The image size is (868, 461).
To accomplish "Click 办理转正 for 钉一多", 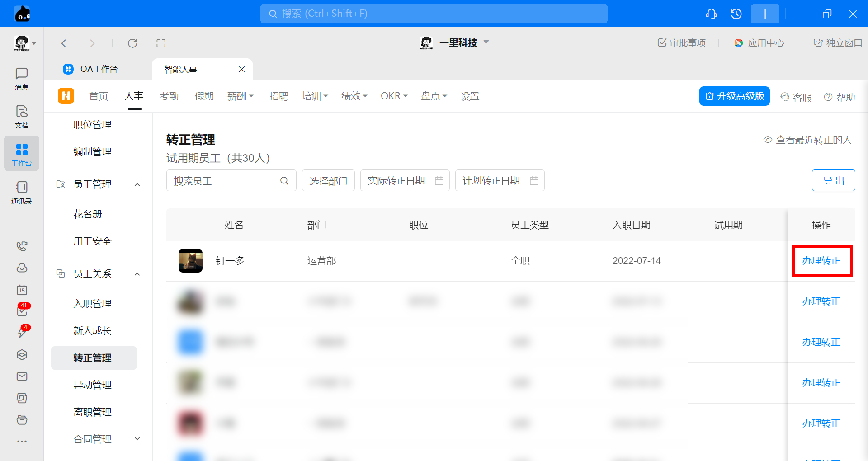I will click(x=821, y=261).
